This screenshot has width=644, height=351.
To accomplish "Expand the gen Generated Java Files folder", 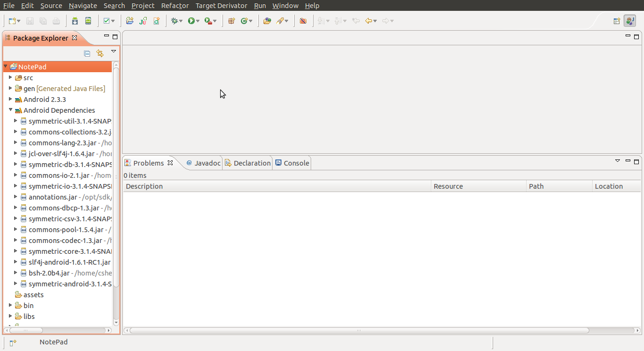I will pyautogui.click(x=10, y=88).
